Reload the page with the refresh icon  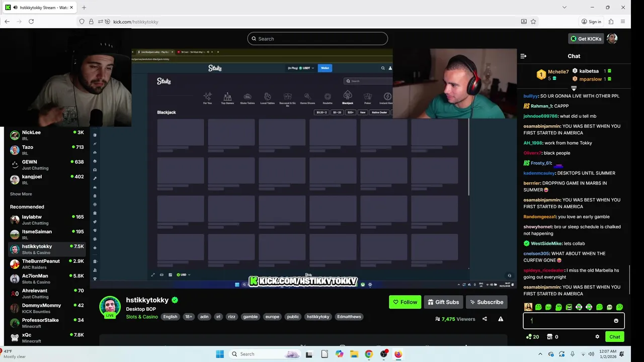click(31, 22)
